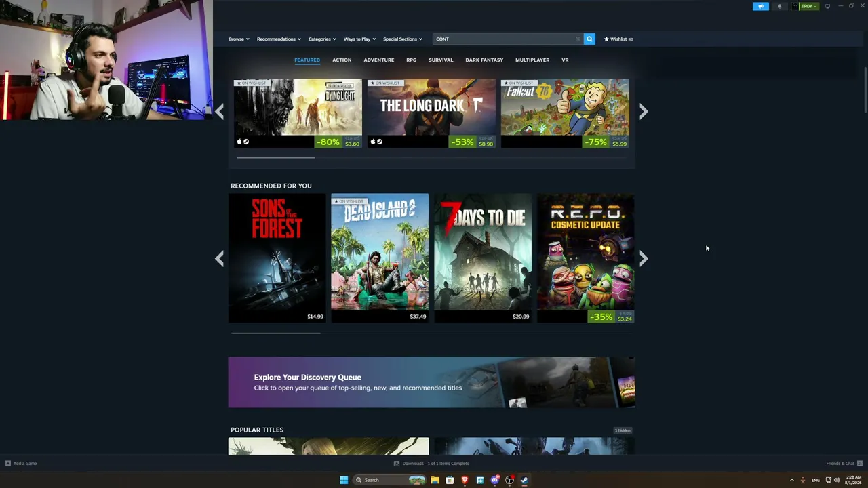Viewport: 868px width, 488px height.
Task: Open File Explorer from the taskbar
Action: click(x=435, y=480)
